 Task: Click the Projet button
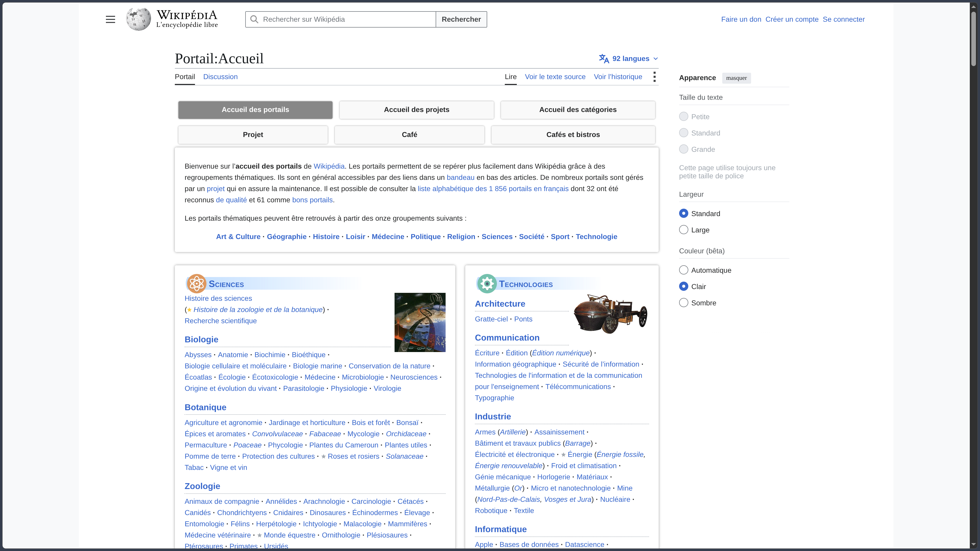(253, 135)
